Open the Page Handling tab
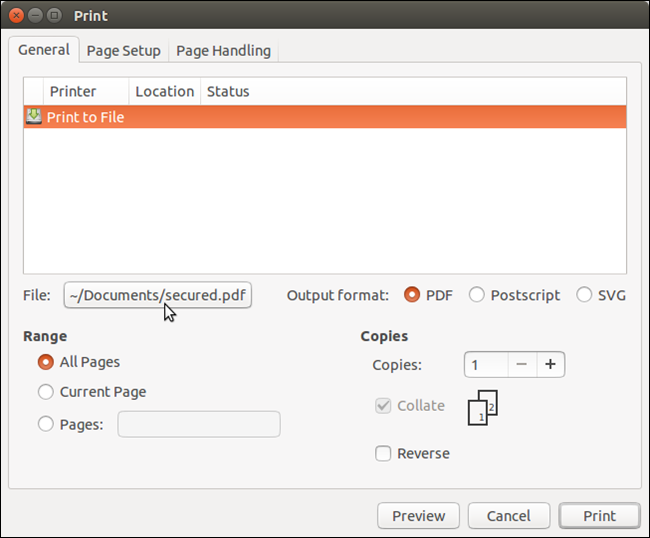The image size is (650, 538). pyautogui.click(x=223, y=50)
